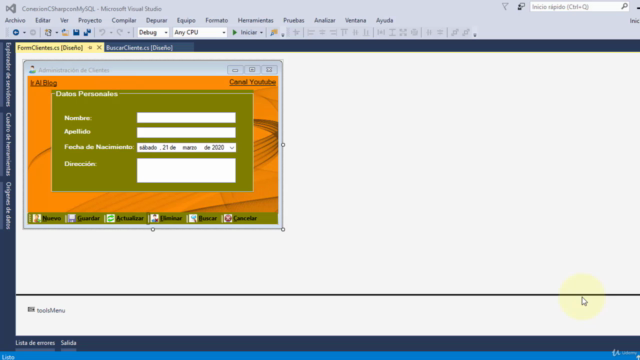Click the Apellido text field
Viewport: 640px width, 360px height.
[x=186, y=132]
